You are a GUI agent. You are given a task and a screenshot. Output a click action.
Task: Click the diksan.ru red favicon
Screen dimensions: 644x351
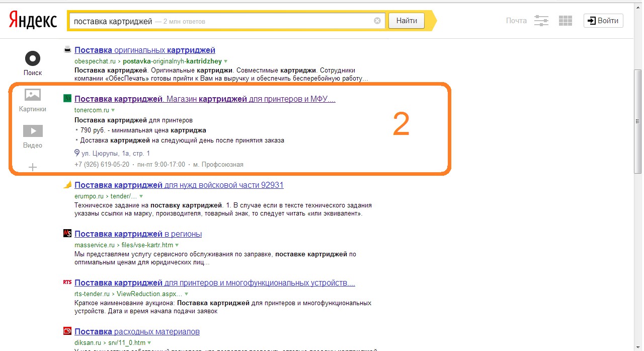67,331
